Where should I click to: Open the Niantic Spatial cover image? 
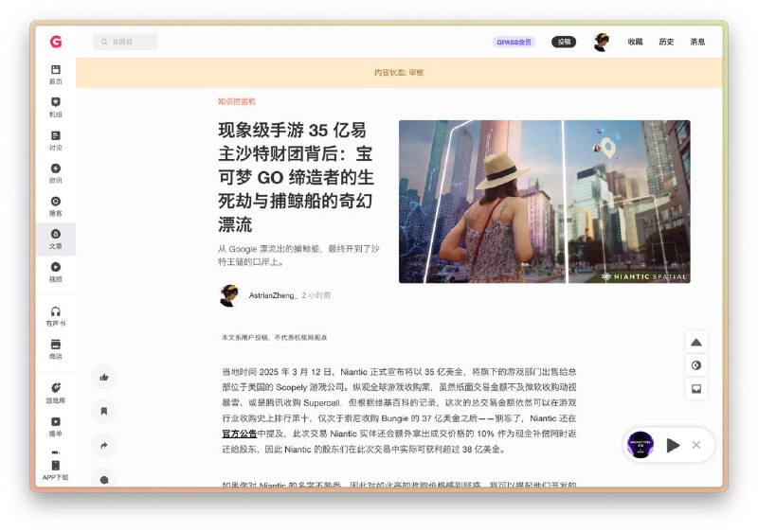544,202
